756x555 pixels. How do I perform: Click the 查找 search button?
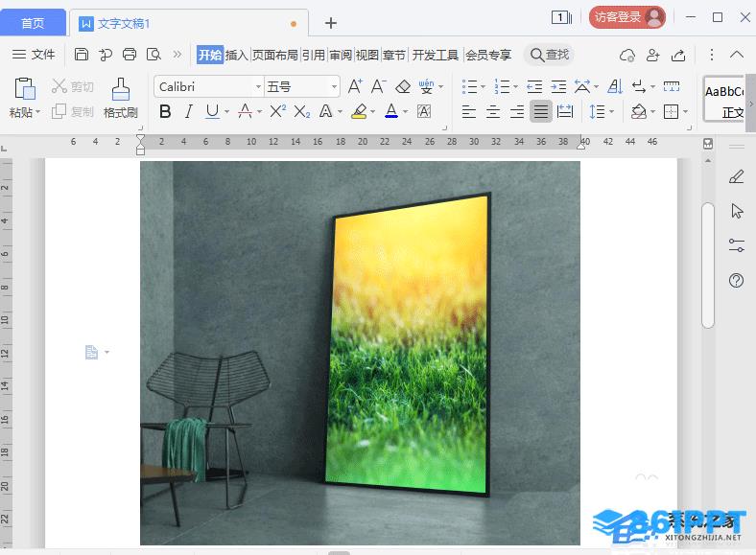tap(550, 55)
